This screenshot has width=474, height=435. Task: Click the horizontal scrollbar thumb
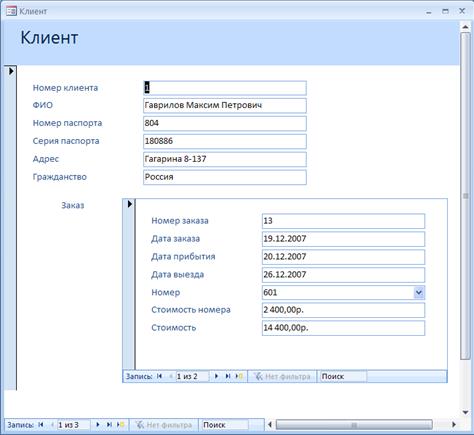(354, 425)
